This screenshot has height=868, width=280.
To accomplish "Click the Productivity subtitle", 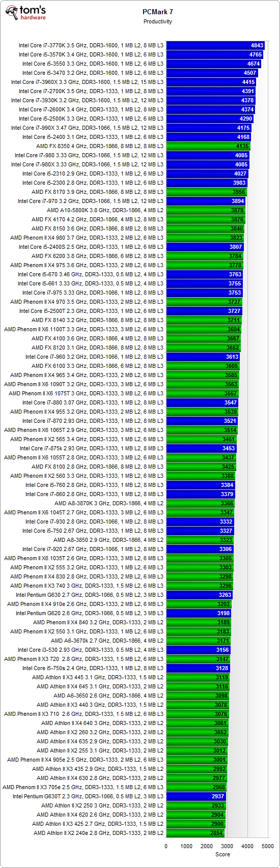I will coord(158,21).
